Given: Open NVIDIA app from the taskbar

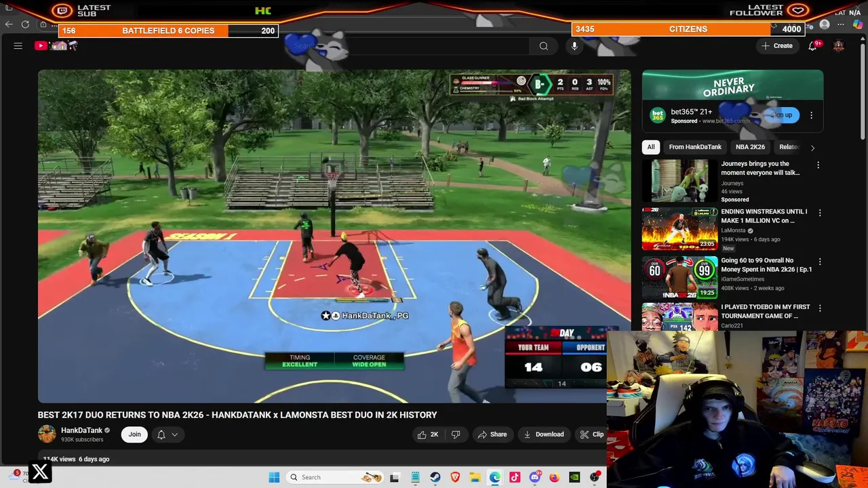Looking at the screenshot, I should (x=574, y=477).
